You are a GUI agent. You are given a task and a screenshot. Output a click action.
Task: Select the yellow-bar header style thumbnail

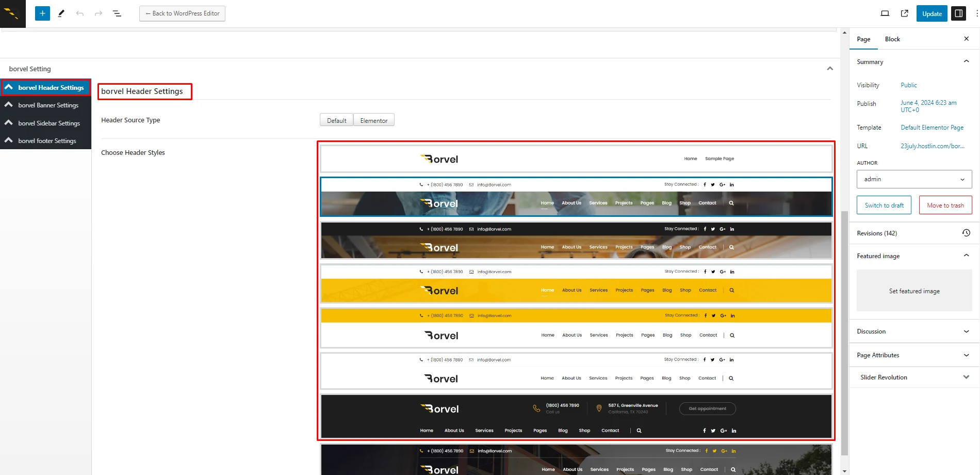tap(576, 283)
